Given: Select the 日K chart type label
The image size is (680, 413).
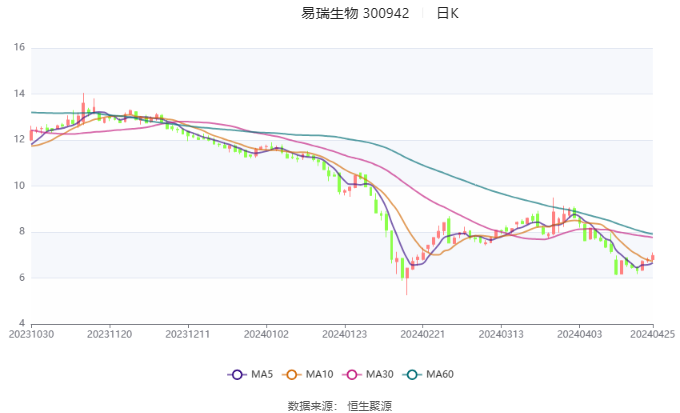Looking at the screenshot, I should point(448,13).
